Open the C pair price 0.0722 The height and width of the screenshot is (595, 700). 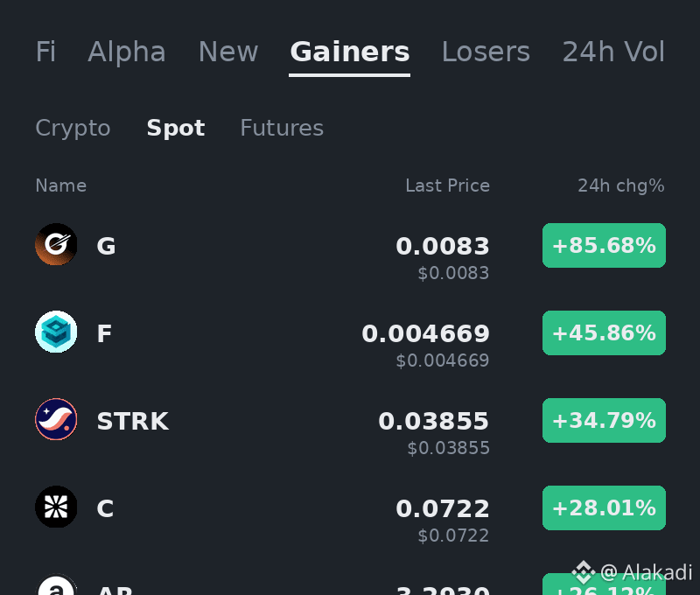pos(443,509)
